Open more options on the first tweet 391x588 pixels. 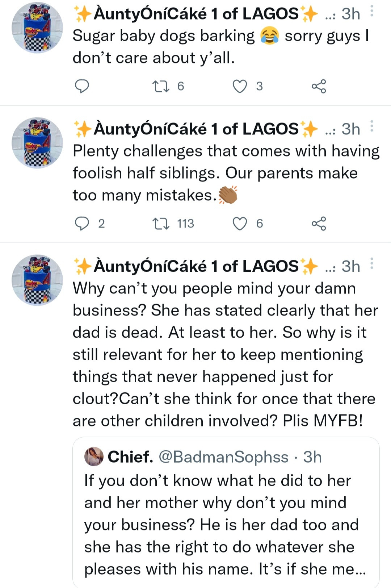pos(372,11)
